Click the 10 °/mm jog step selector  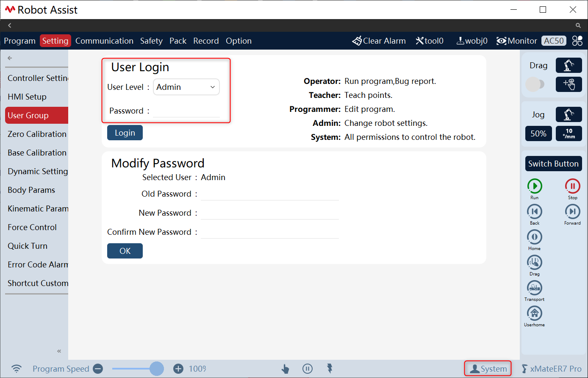point(569,133)
